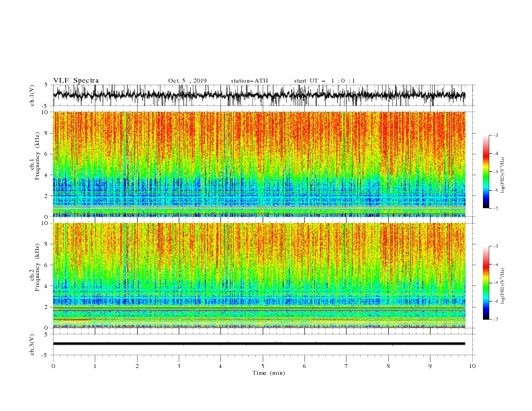The height and width of the screenshot is (411, 532).
Task: Click time axis tick label "7"
Action: (347, 366)
